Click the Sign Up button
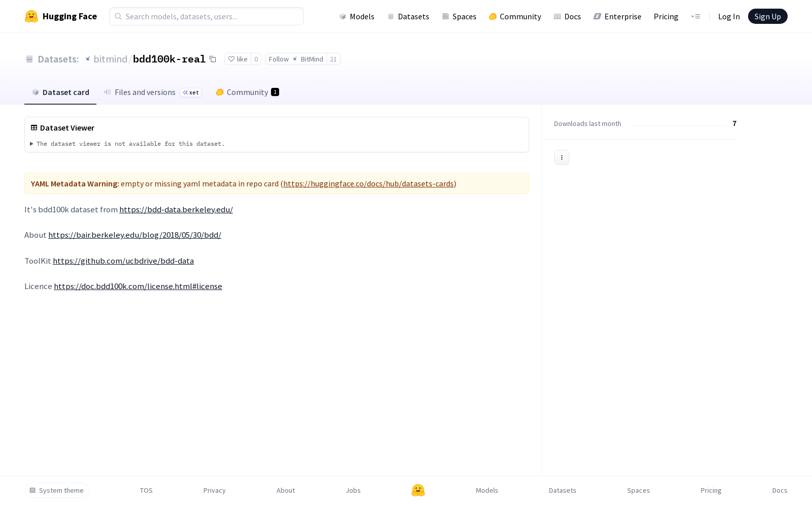This screenshot has width=812, height=508. point(768,16)
